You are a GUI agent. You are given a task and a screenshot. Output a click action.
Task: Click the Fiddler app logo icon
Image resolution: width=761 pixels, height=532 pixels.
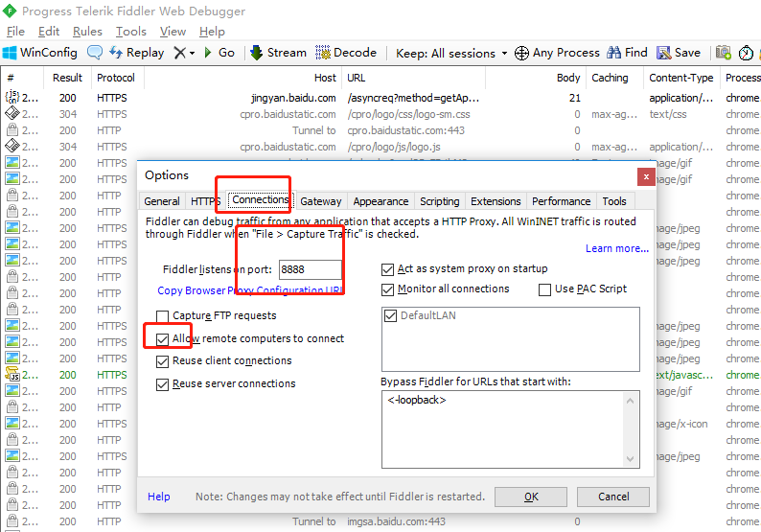point(10,11)
